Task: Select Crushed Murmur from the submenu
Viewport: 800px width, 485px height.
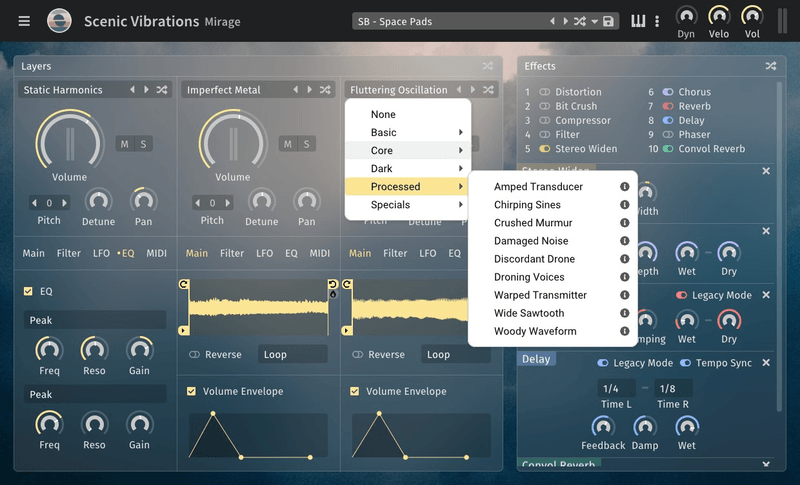Action: [533, 223]
